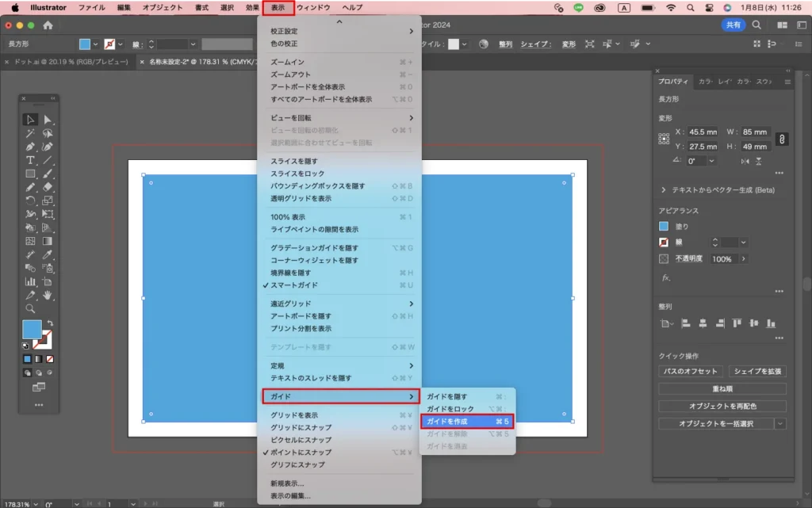Screen dimensions: 812x508
Task: Select the Direct Selection tool
Action: 48,120
